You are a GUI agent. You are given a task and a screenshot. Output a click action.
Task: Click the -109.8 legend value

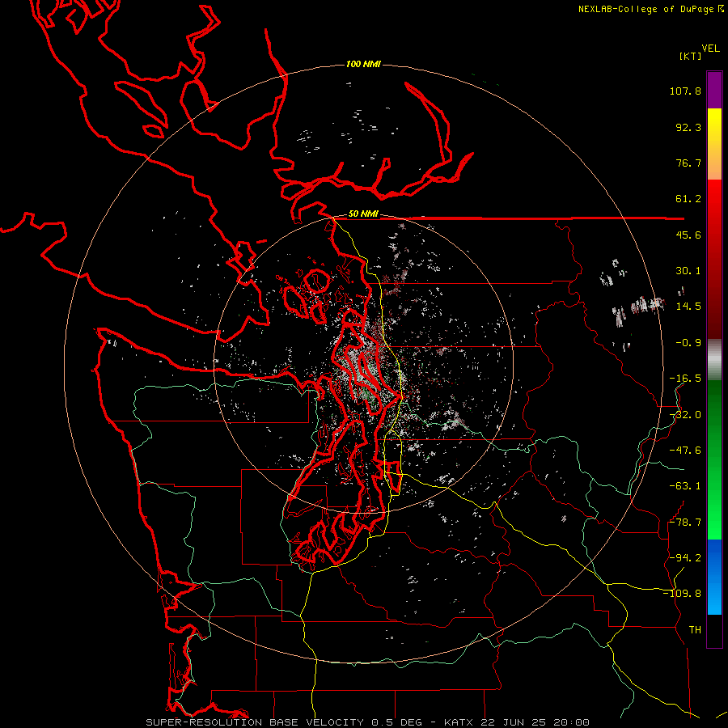point(682,594)
